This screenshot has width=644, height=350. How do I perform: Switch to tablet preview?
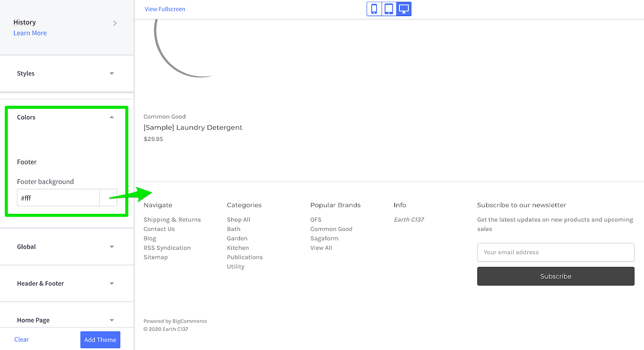(x=389, y=9)
